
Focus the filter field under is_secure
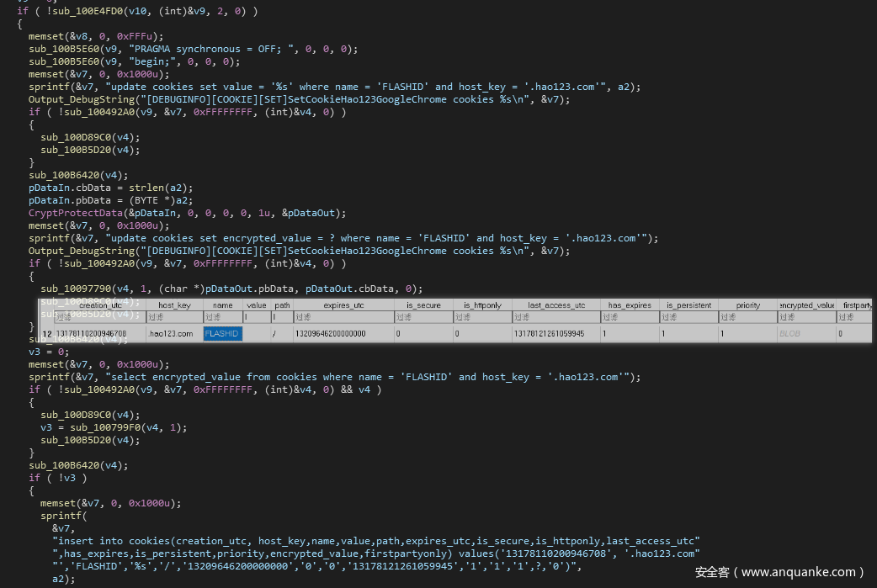pos(423,318)
